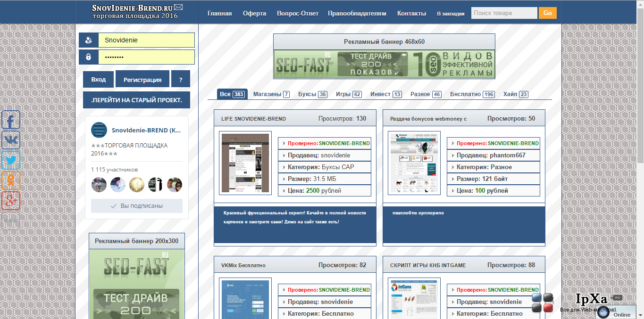
Task: Click the ПЕРЕЙТИ НА СТАРЫЙ ПРОЕКТ button
Action: coord(136,100)
